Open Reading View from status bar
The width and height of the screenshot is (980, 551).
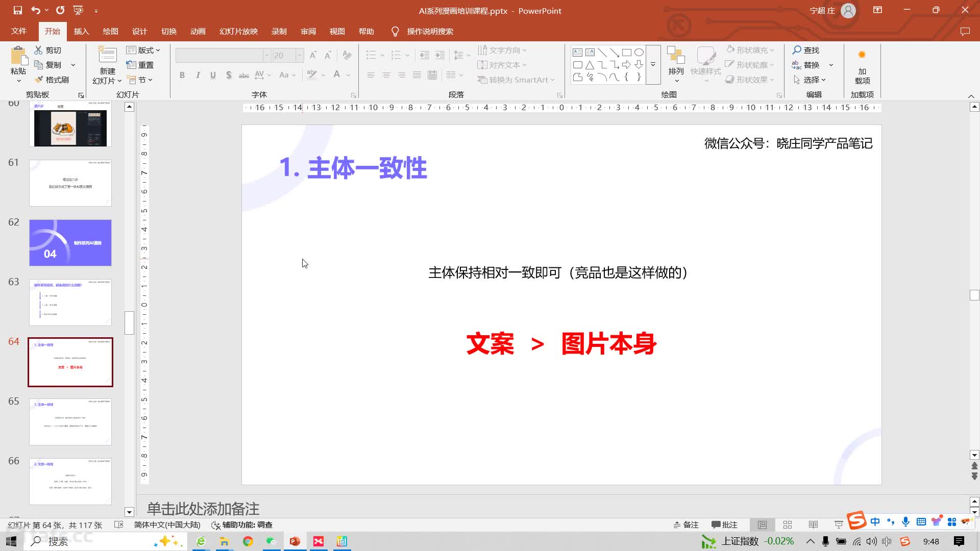click(x=813, y=525)
